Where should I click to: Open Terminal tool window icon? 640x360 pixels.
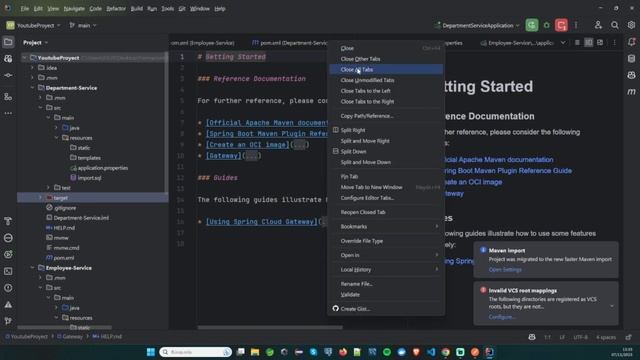click(8, 271)
